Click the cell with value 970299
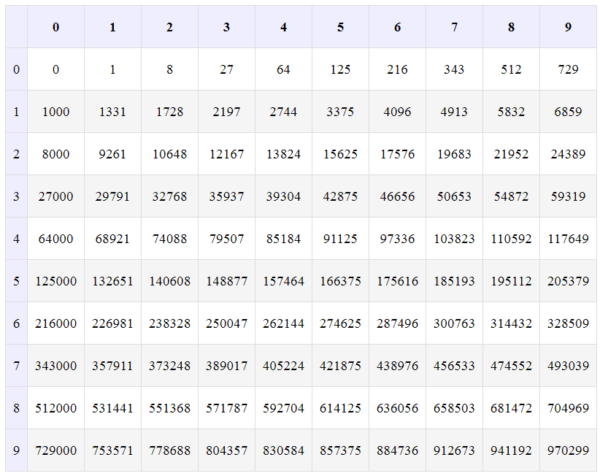Screen dimensions: 600x476 coord(568,451)
